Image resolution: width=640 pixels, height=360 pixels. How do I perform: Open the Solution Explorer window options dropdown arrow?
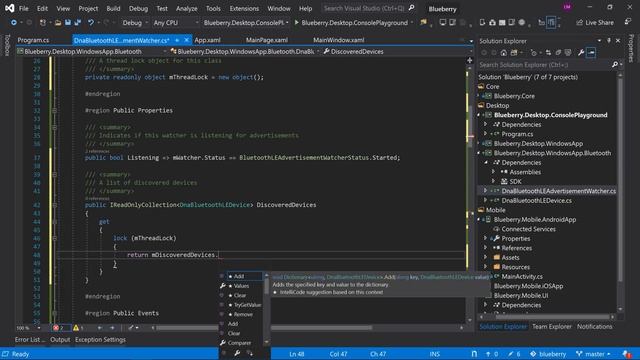pos(599,40)
